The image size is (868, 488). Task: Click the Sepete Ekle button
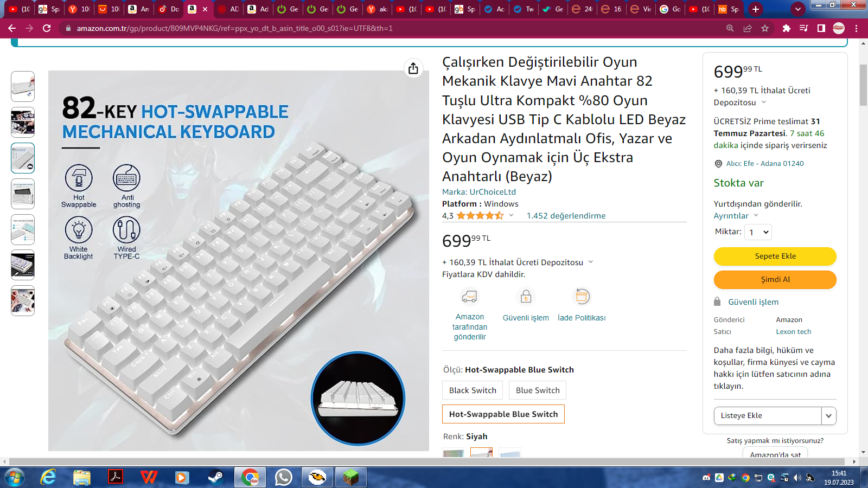coord(775,256)
